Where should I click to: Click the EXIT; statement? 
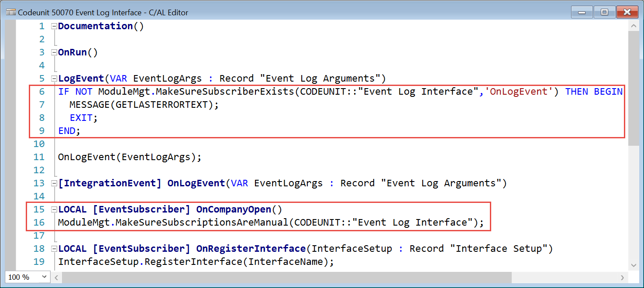(84, 118)
